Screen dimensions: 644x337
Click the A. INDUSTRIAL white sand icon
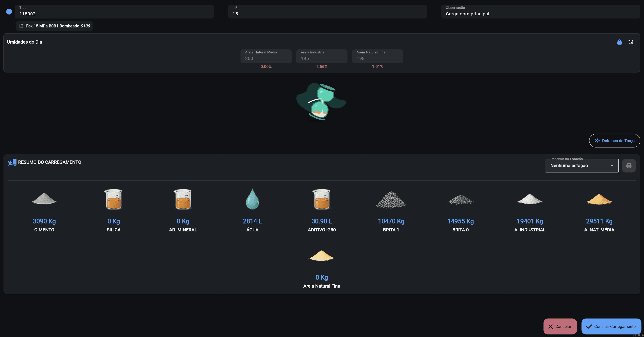[530, 199]
